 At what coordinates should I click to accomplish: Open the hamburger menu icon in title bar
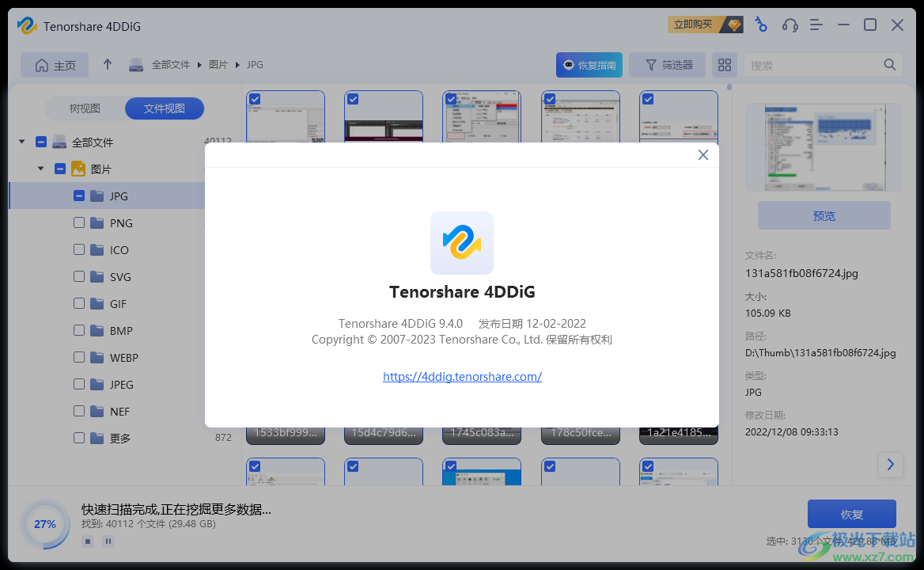816,25
